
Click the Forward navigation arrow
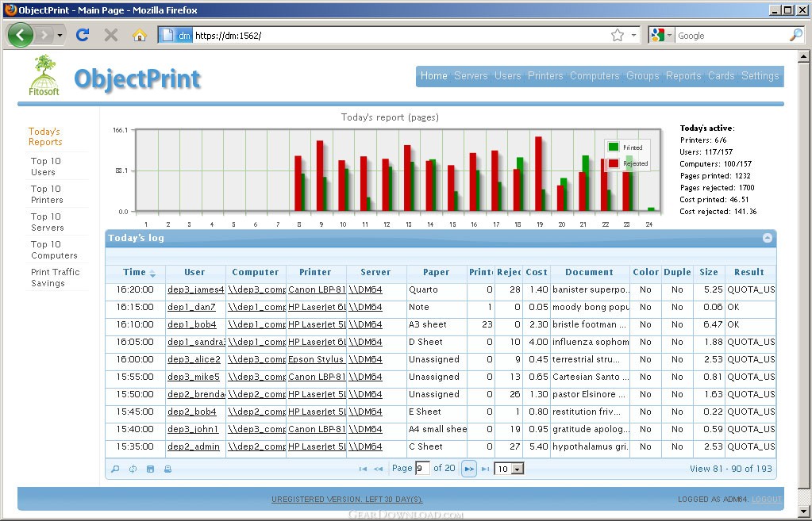[44, 35]
